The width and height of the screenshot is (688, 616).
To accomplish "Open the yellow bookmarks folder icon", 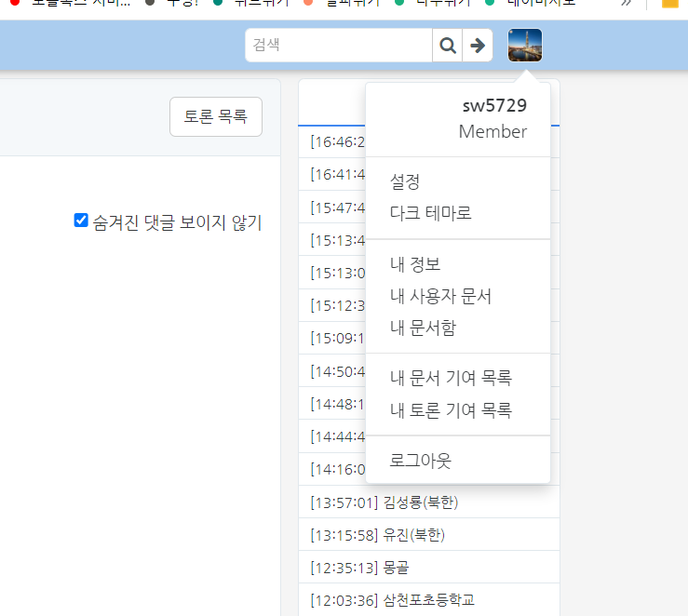I will [x=670, y=4].
